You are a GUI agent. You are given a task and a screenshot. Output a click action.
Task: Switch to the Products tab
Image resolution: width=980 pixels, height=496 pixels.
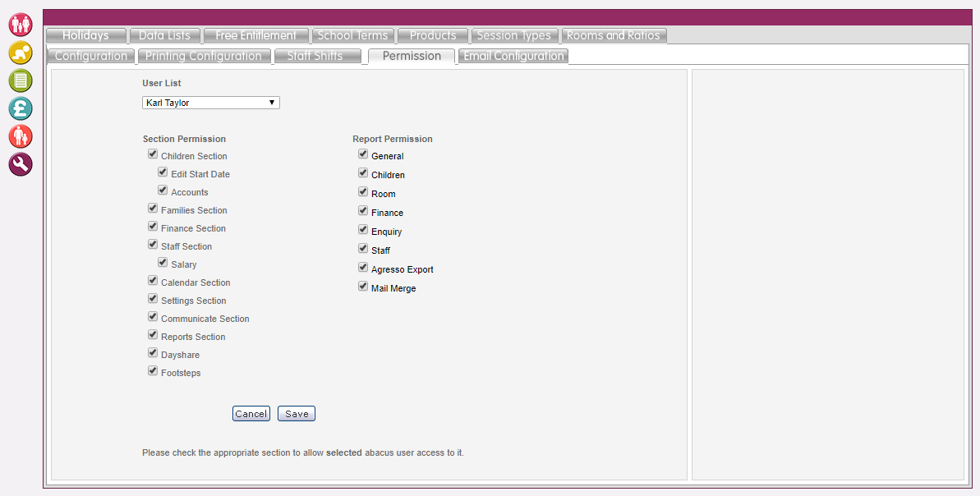433,35
